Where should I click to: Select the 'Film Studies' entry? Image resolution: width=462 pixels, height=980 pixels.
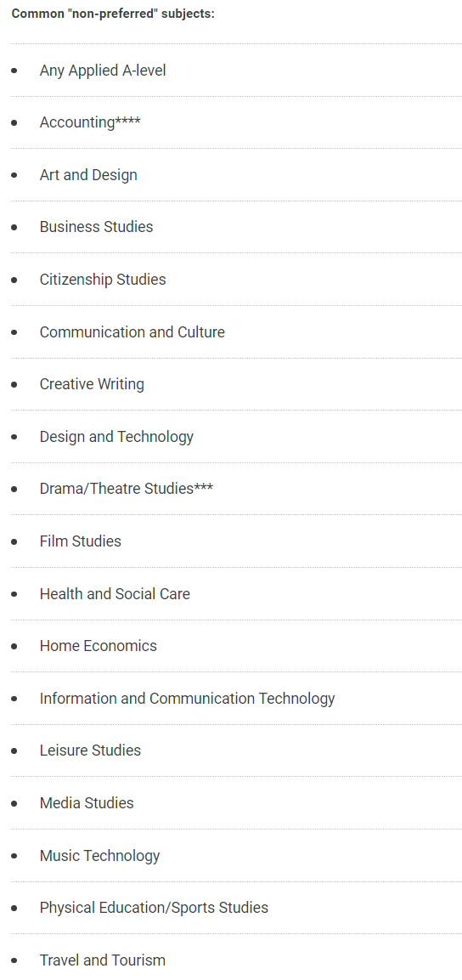pyautogui.click(x=80, y=541)
